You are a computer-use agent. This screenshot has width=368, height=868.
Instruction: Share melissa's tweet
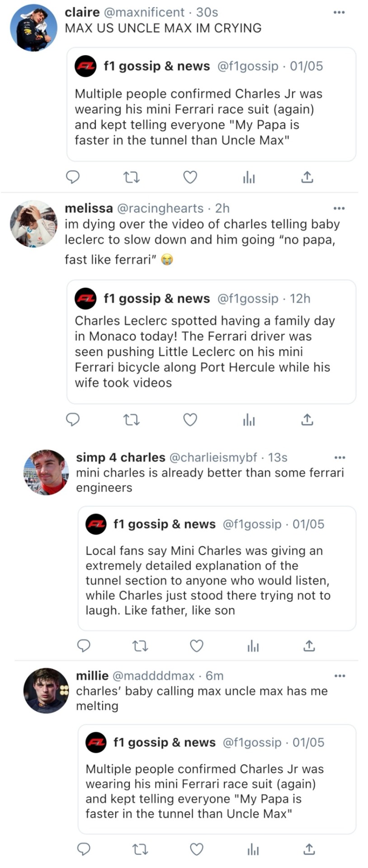pyautogui.click(x=307, y=420)
